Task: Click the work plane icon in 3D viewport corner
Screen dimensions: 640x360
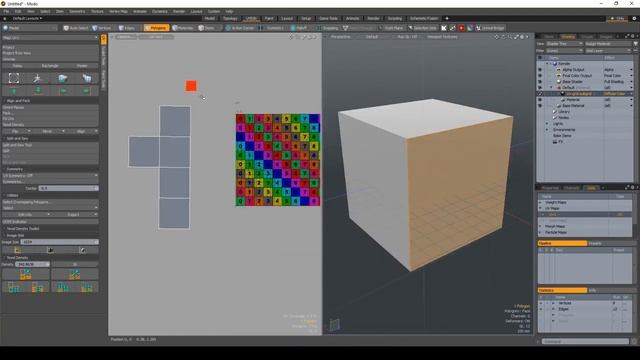Action: 334,325
